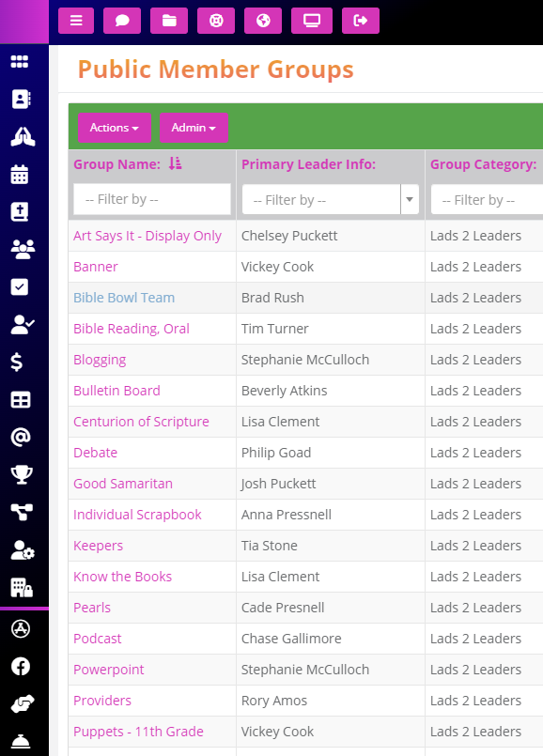
Task: Click the sign-out arrow icon
Action: pyautogui.click(x=361, y=21)
